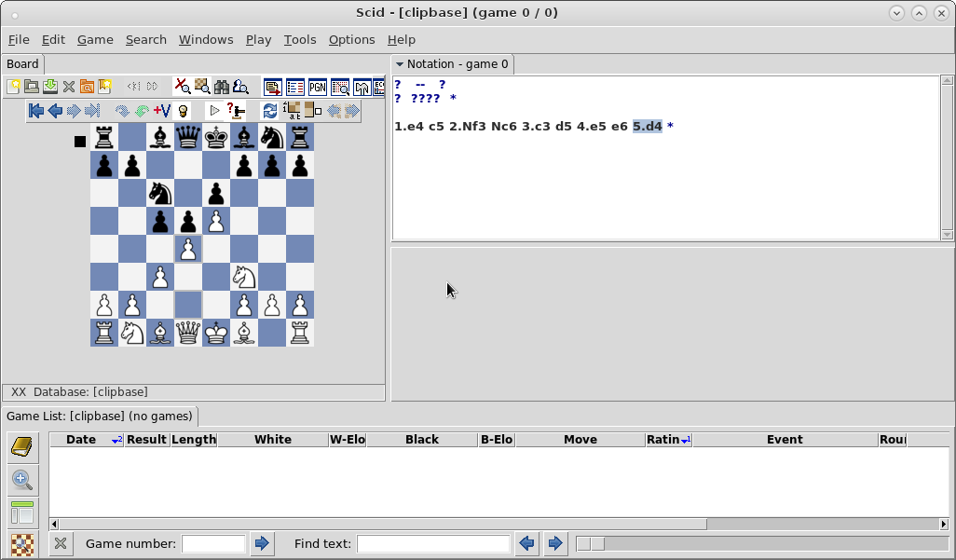Click the green enter variation arrow icon
This screenshot has width=956, height=560.
tap(142, 110)
